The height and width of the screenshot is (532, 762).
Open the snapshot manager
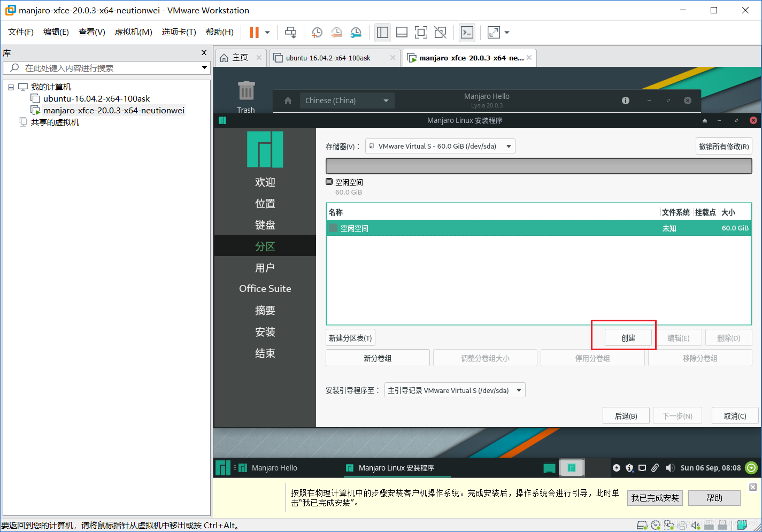[356, 33]
